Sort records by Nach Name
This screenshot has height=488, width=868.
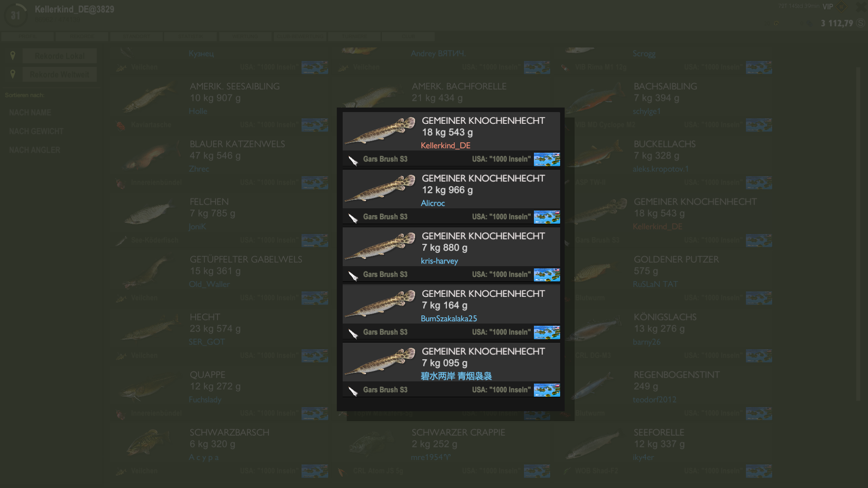(x=30, y=113)
